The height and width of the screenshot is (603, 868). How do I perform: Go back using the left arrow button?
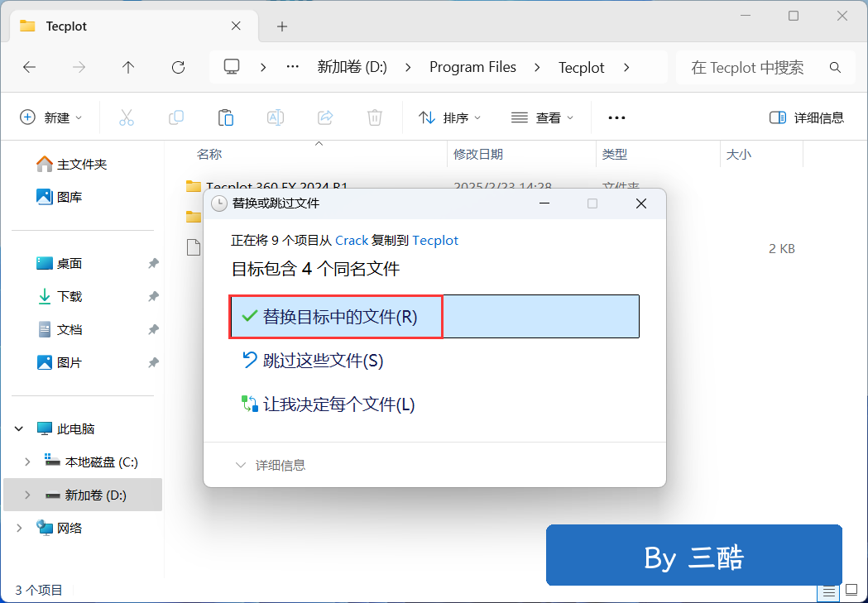(29, 68)
